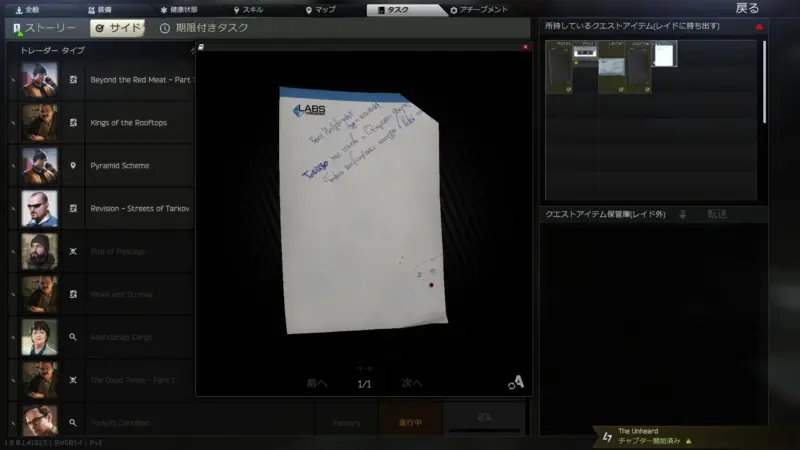The width and height of the screenshot is (800, 450).
Task: Open the アチーブメント (Achievements) tab
Action: pyautogui.click(x=482, y=9)
